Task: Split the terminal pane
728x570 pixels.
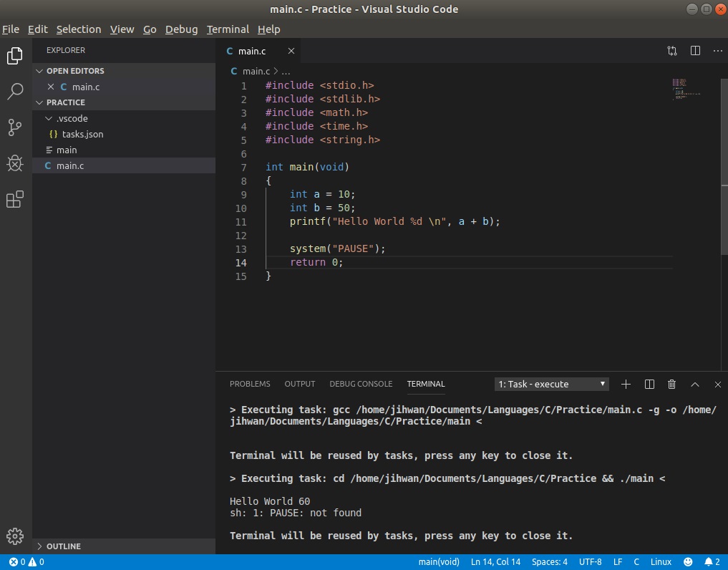Action: pos(649,384)
